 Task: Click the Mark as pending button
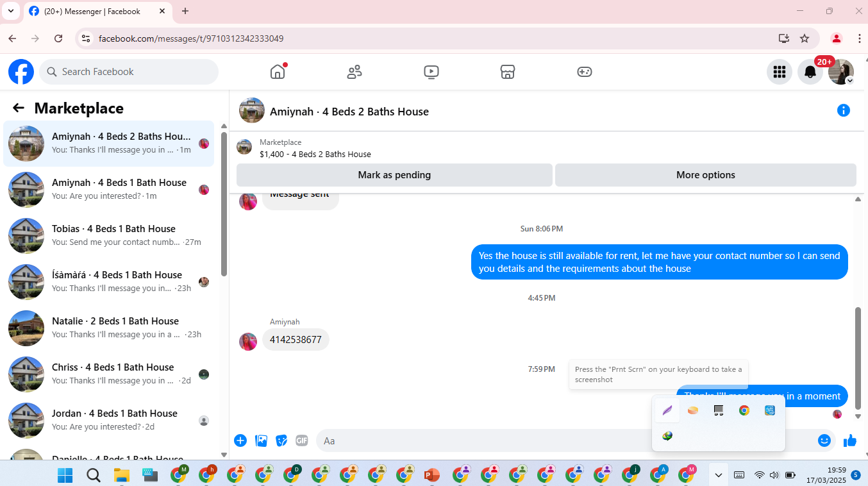[394, 175]
